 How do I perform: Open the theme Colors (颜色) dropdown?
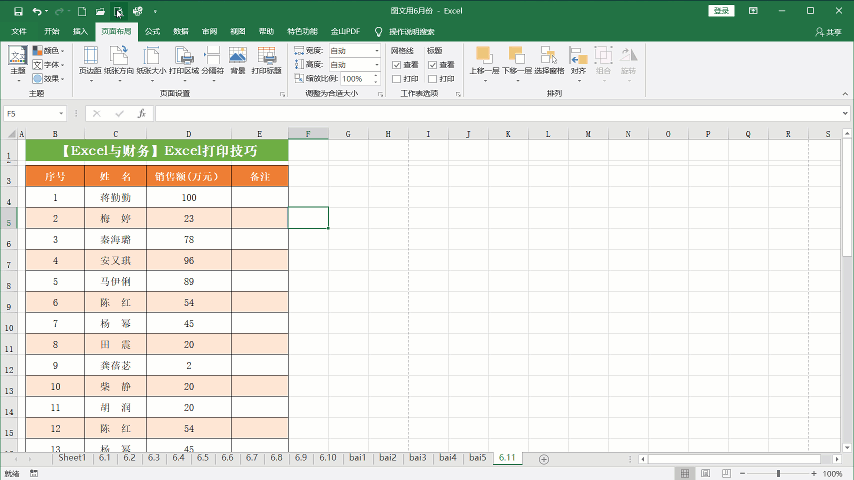click(x=48, y=51)
